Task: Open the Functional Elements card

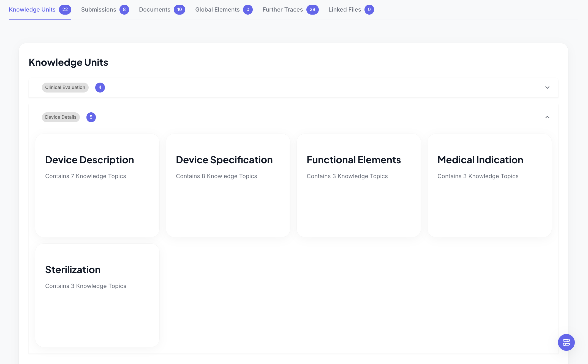Action: (358, 185)
